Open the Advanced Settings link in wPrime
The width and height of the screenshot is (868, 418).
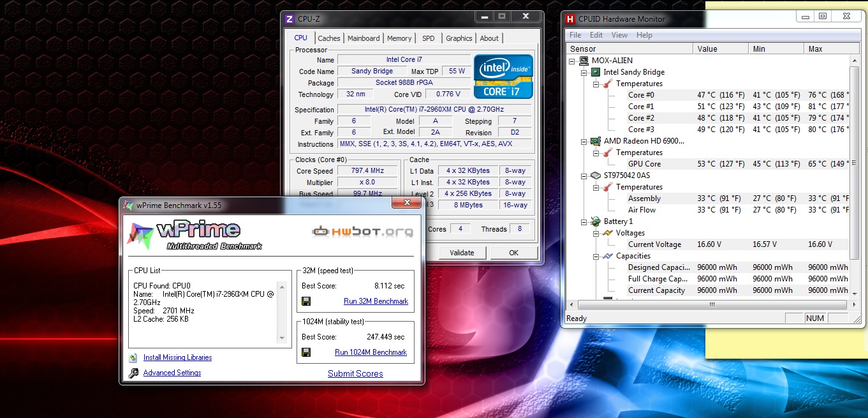click(172, 373)
